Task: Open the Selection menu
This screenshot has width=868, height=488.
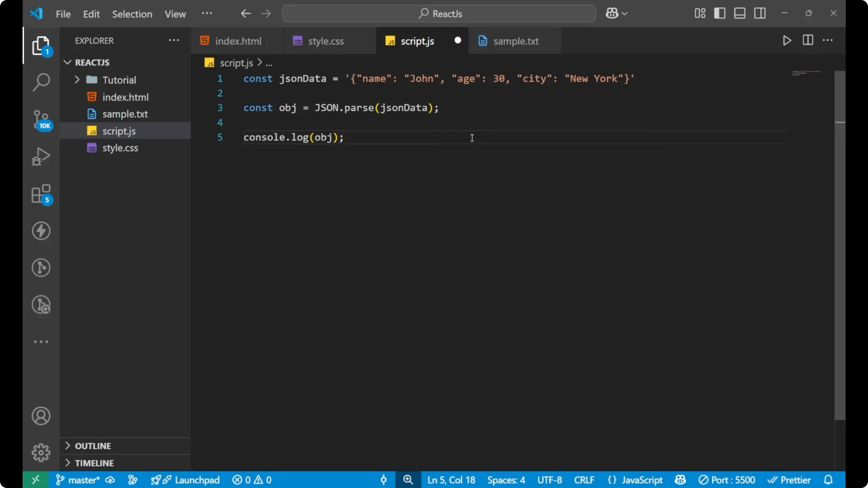Action: click(x=132, y=14)
